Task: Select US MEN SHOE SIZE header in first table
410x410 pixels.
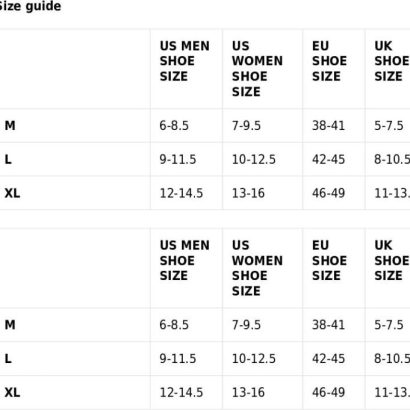Action: [185, 61]
